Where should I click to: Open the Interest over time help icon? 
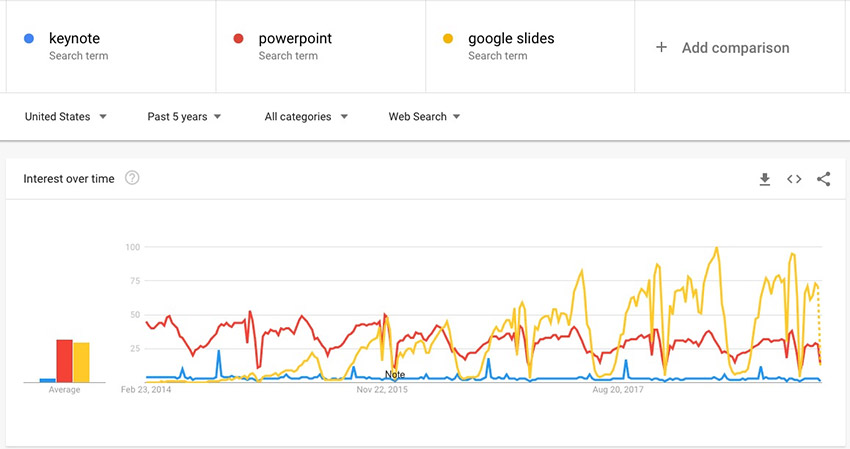click(x=132, y=179)
